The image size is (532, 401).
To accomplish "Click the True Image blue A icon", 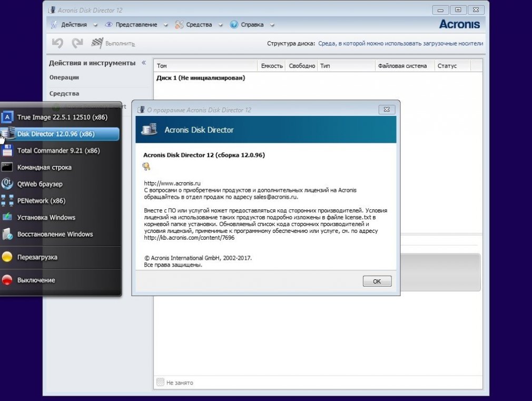I will point(7,117).
